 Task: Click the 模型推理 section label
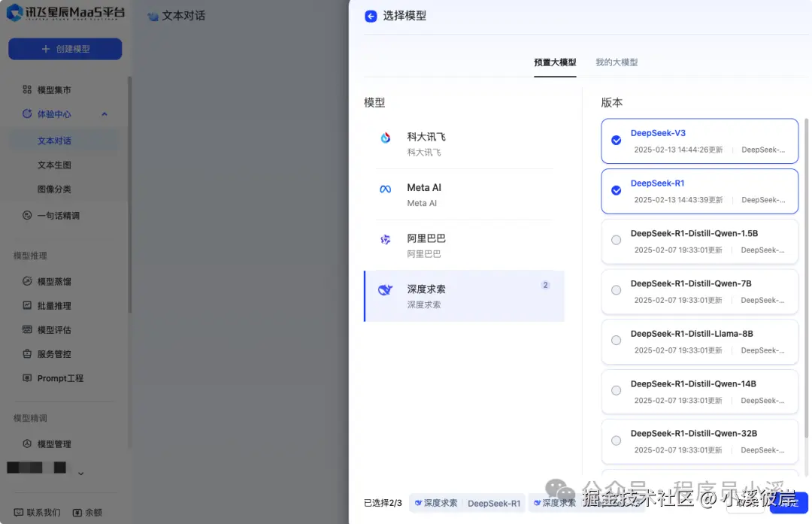click(30, 256)
